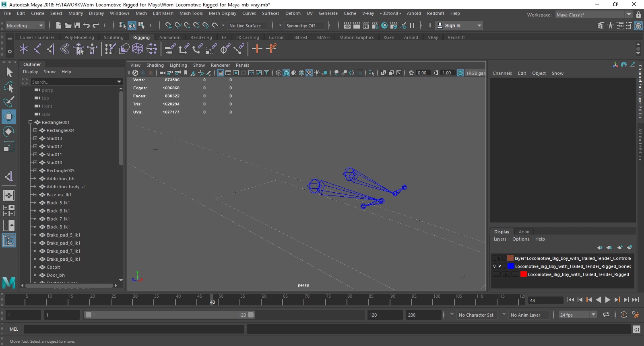The height and width of the screenshot is (346, 644).
Task: Click brown color swatch of Tender_Controlle layer
Action: pos(510,258)
